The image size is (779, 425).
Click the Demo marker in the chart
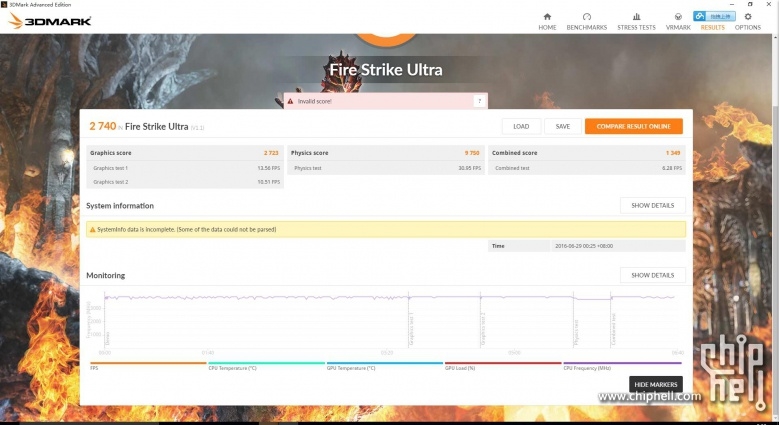pyautogui.click(x=108, y=339)
